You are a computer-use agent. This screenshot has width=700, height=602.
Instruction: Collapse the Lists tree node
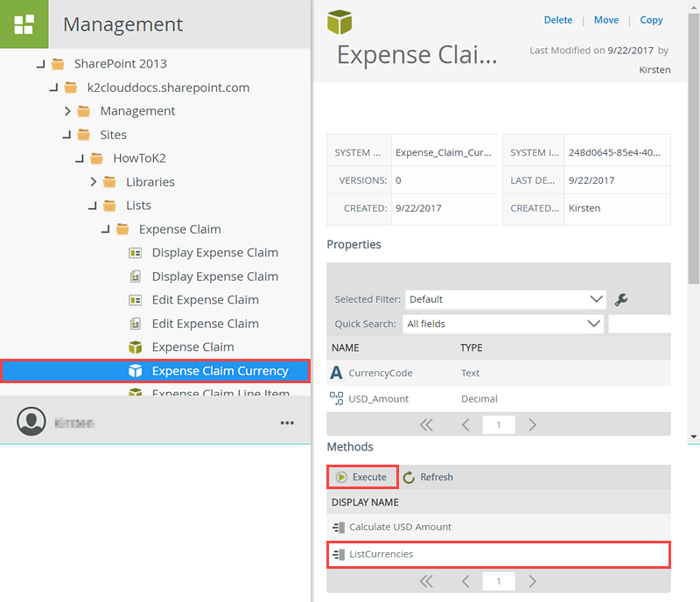click(x=93, y=206)
